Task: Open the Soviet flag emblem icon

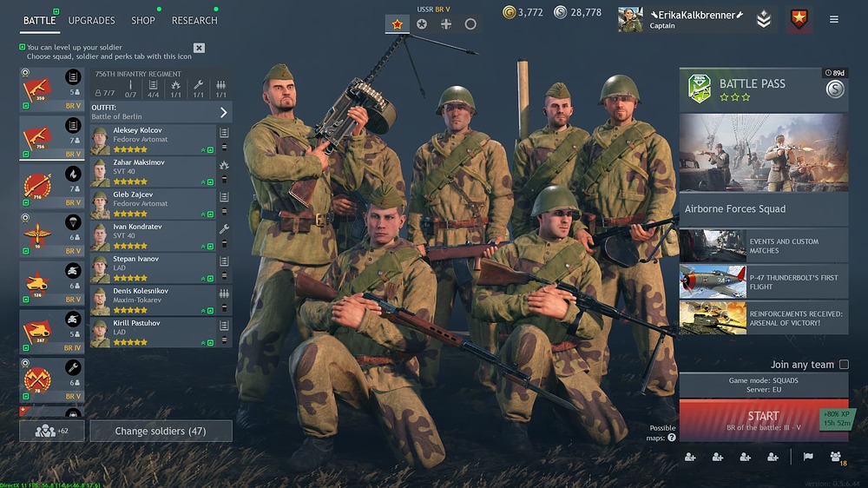Action: [799, 19]
